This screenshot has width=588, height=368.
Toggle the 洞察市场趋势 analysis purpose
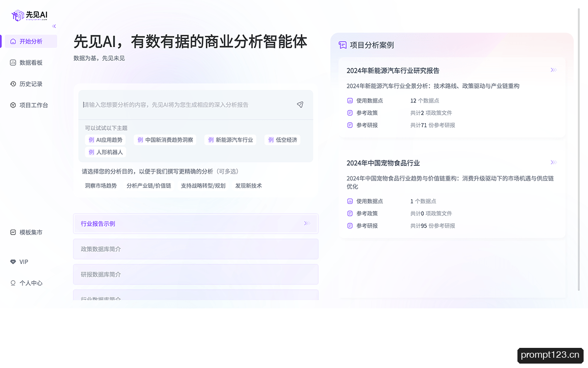pos(101,186)
